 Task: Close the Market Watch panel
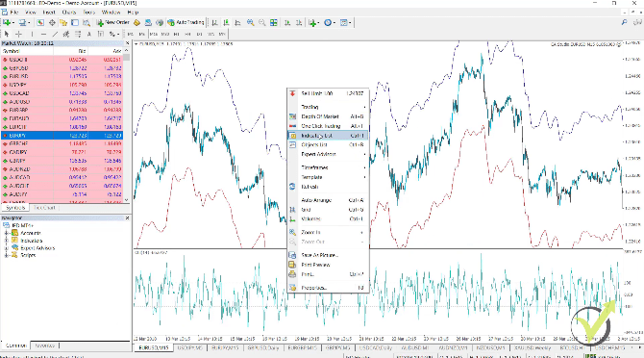(127, 43)
